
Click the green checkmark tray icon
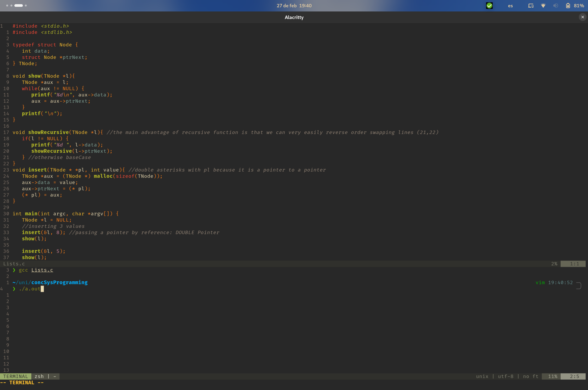pyautogui.click(x=489, y=5)
